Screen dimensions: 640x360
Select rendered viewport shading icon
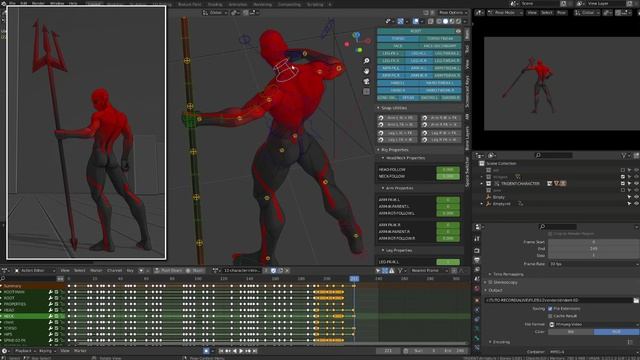458,21
